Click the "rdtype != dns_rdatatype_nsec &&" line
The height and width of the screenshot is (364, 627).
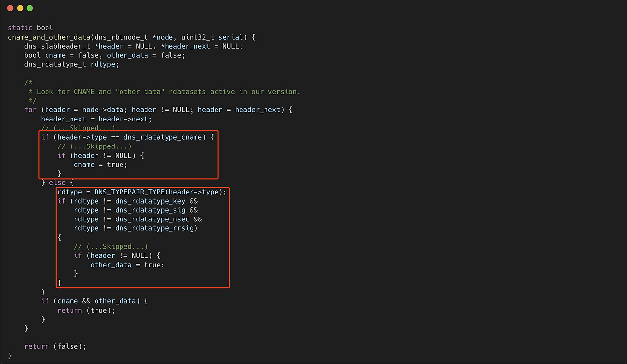[138, 219]
